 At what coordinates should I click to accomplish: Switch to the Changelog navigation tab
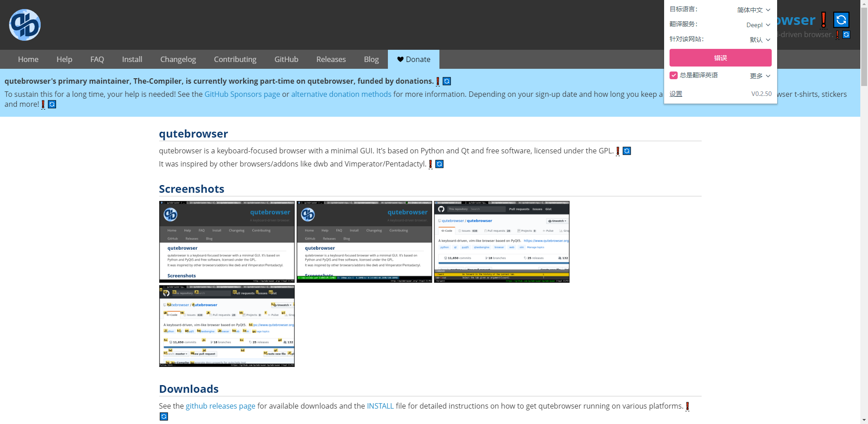pos(178,59)
